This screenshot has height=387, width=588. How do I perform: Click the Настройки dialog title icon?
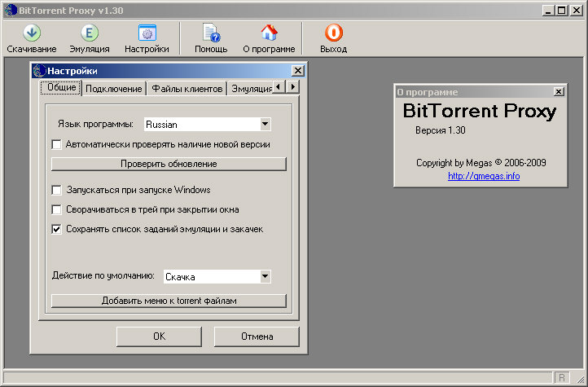[x=39, y=71]
